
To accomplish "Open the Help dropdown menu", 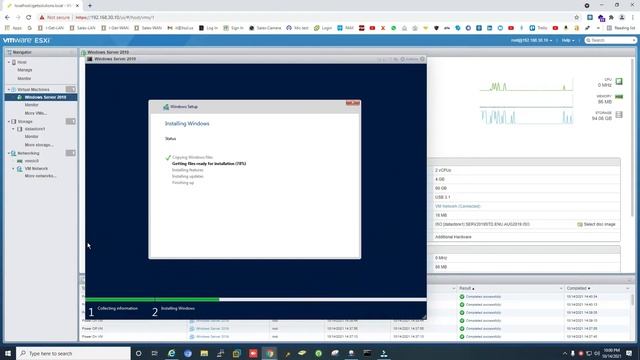I will [x=568, y=40].
